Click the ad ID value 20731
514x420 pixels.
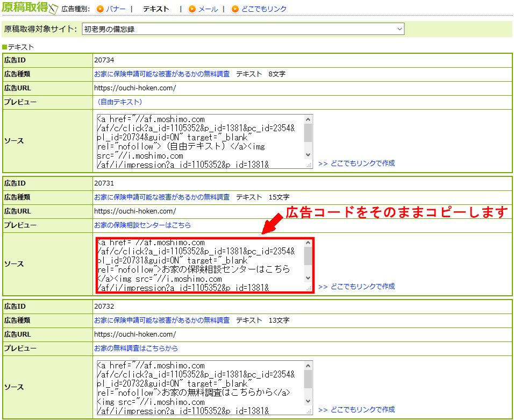pyautogui.click(x=104, y=183)
